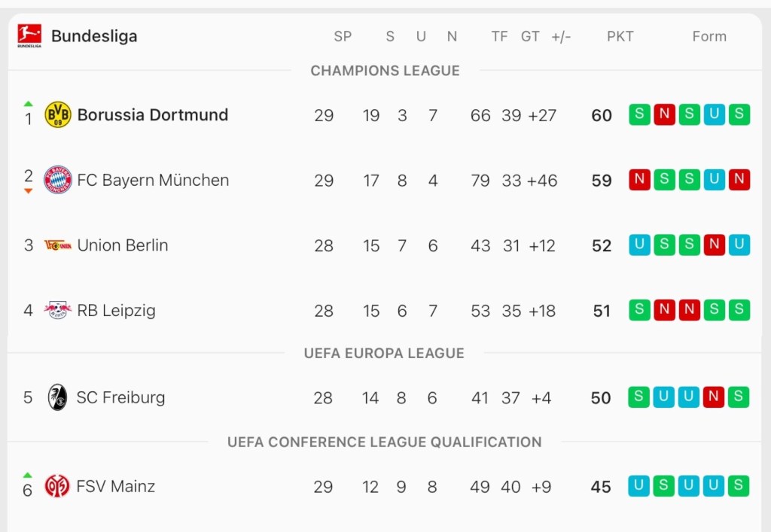The width and height of the screenshot is (771, 532).
Task: Click the Borussia Dortmund club crest
Action: 58,115
